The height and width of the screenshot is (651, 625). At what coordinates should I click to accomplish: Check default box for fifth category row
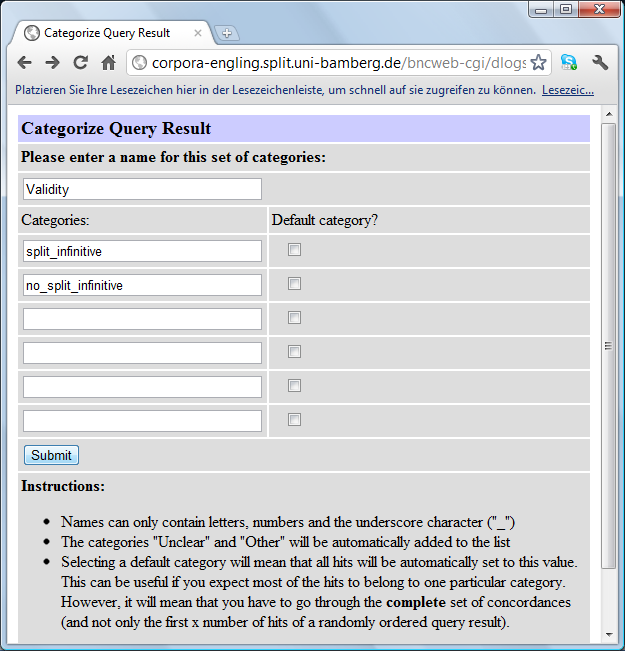(294, 386)
